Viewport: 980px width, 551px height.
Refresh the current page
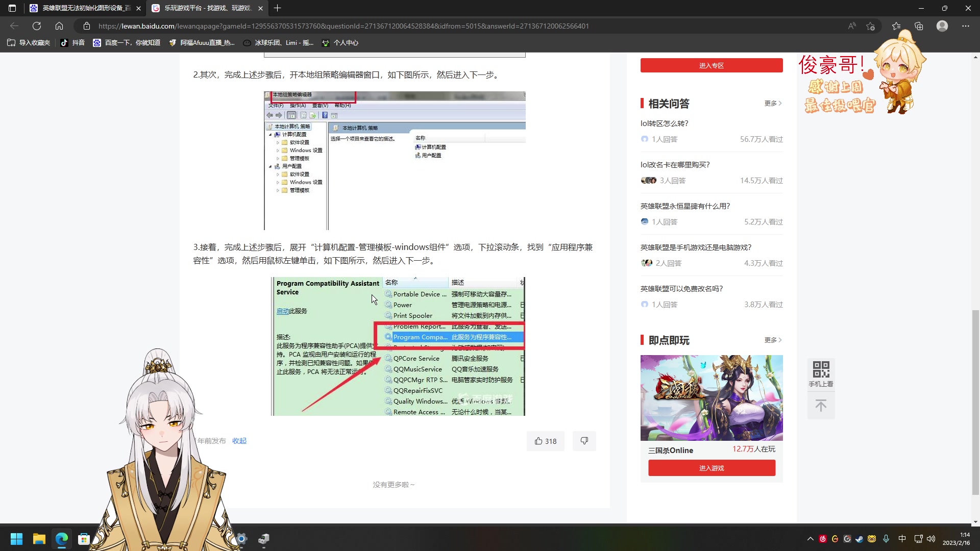(37, 26)
